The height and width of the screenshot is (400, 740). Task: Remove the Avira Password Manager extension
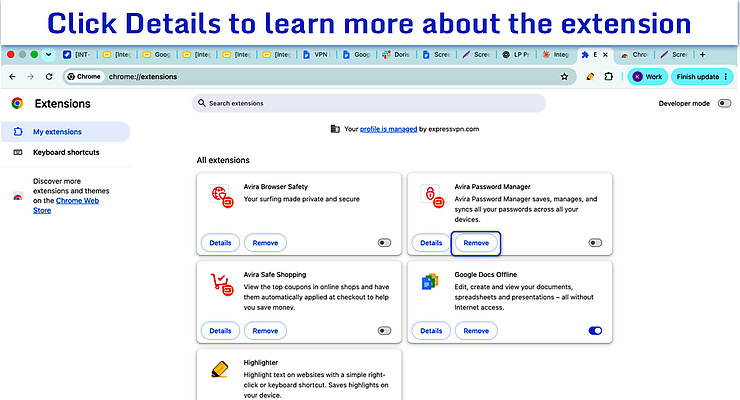pos(476,243)
